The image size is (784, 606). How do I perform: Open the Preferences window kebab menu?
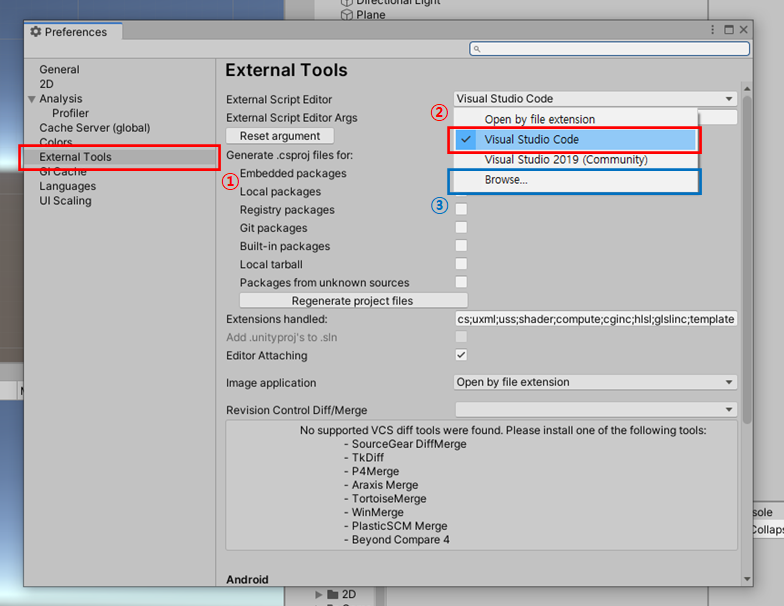(712, 30)
